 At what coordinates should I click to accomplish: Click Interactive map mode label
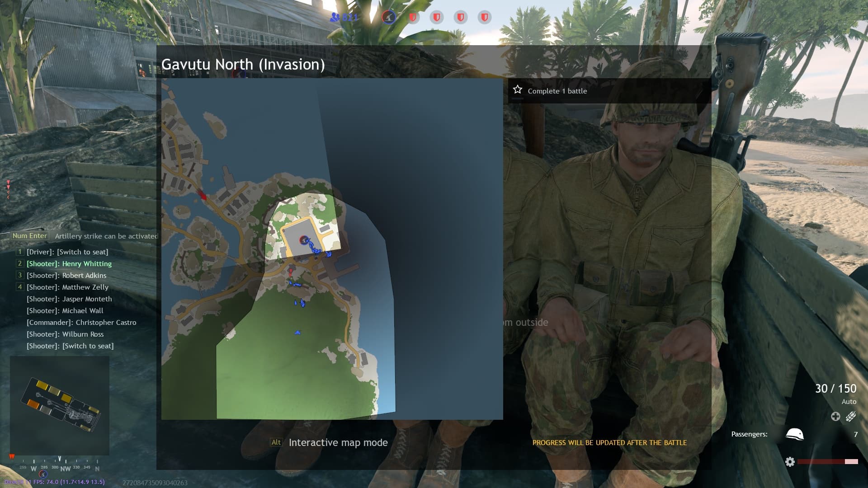338,443
